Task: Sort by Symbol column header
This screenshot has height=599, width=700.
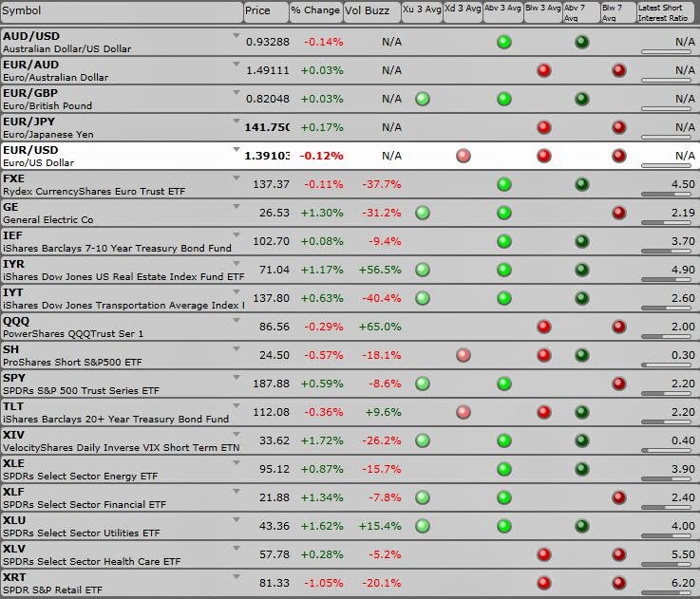Action: 122,11
